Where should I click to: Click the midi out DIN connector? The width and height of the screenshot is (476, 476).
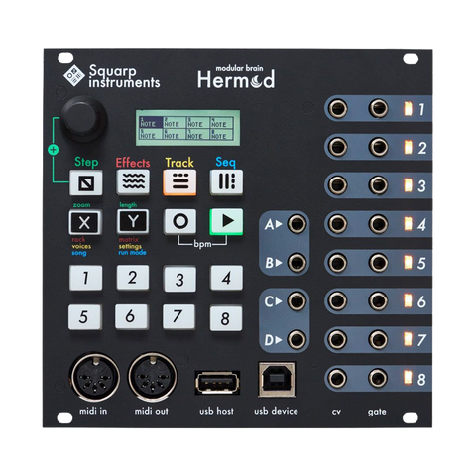point(153,377)
